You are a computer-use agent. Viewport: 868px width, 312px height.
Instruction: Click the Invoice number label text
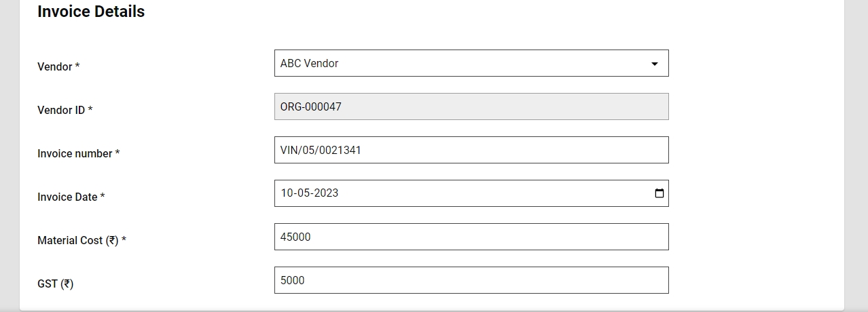click(75, 153)
